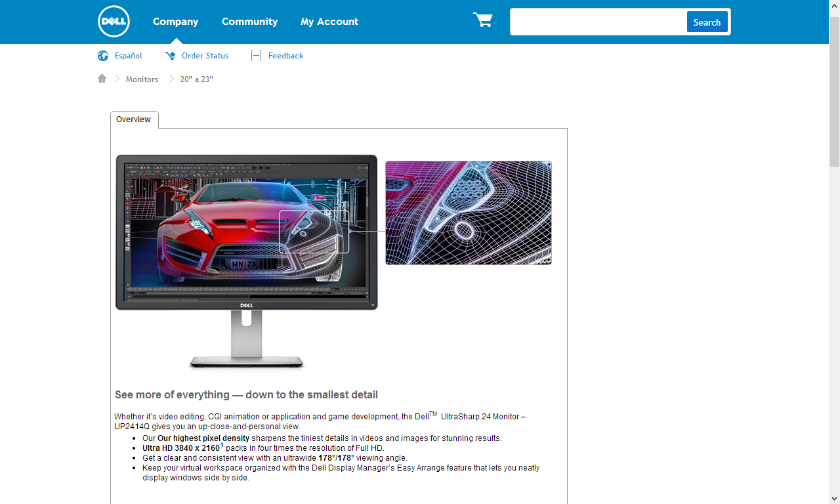Click the footnote 1 superscript link
This screenshot has height=504, width=840.
(222, 446)
